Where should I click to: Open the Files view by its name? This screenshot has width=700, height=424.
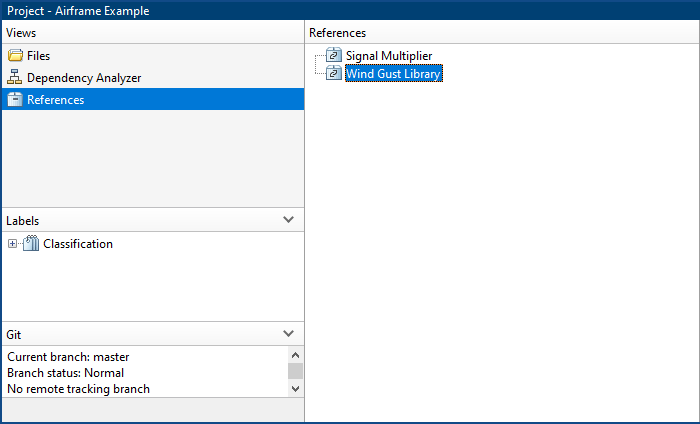[x=39, y=56]
